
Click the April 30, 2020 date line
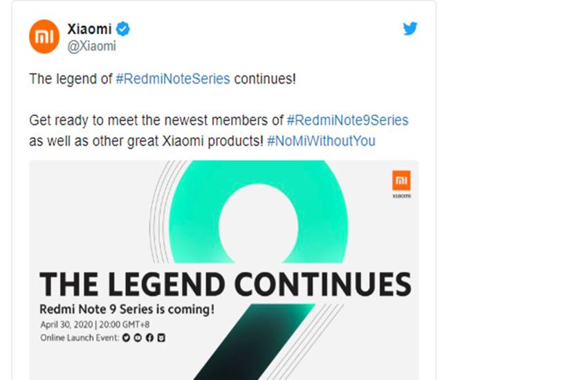click(103, 325)
